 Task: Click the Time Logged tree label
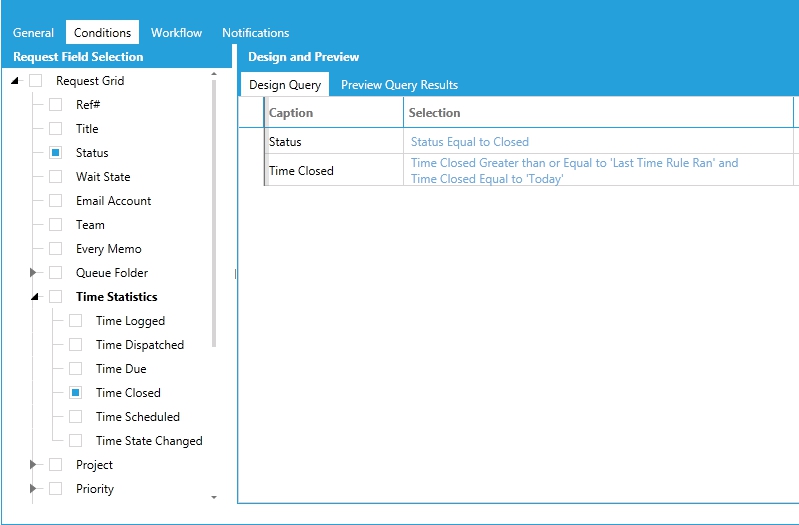pos(130,321)
